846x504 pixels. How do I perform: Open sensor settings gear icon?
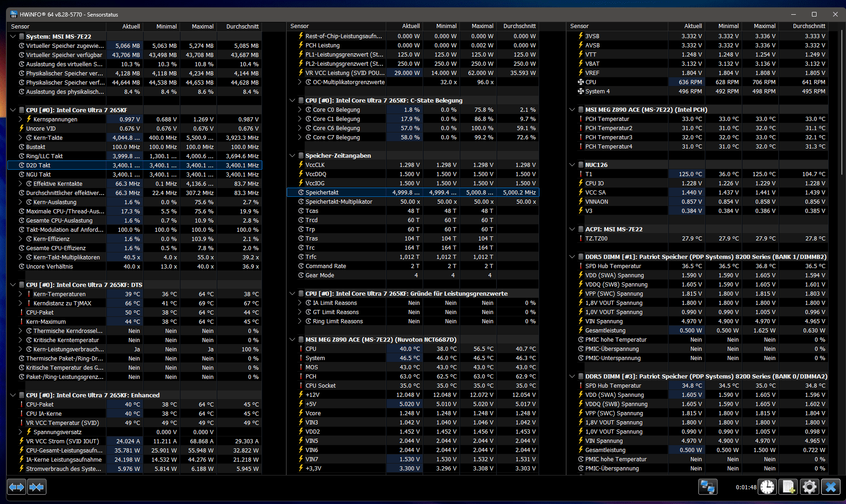click(810, 487)
